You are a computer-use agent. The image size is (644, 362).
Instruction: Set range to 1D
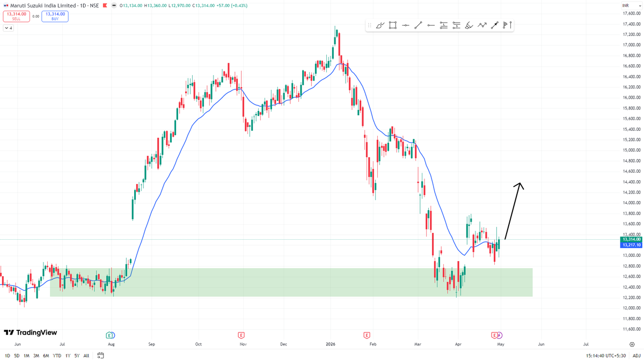coord(8,356)
